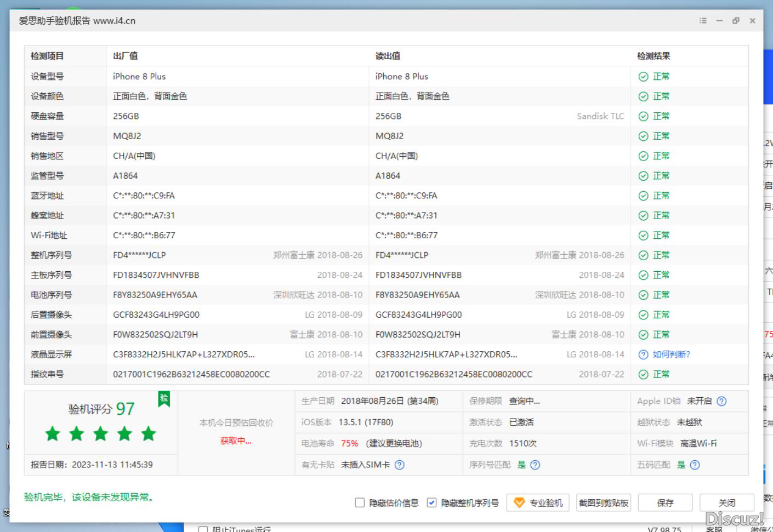Click factory battery serial F8Y83250A9EHY65AA
The height and width of the screenshot is (532, 773).
(x=155, y=295)
